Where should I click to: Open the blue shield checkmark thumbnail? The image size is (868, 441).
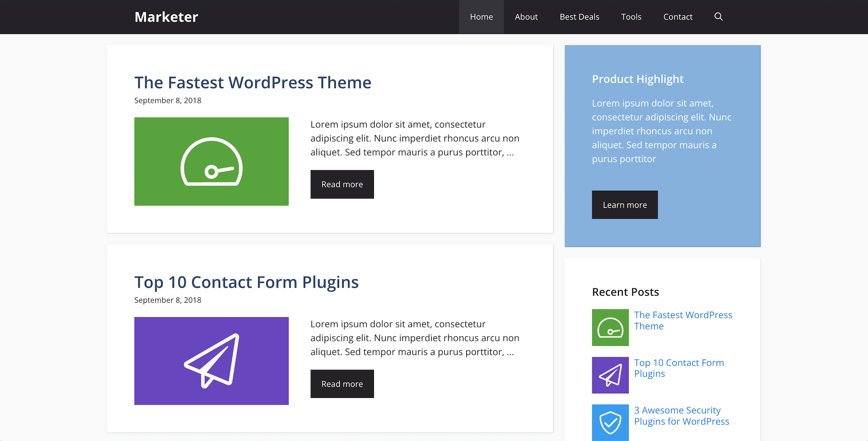(x=610, y=422)
